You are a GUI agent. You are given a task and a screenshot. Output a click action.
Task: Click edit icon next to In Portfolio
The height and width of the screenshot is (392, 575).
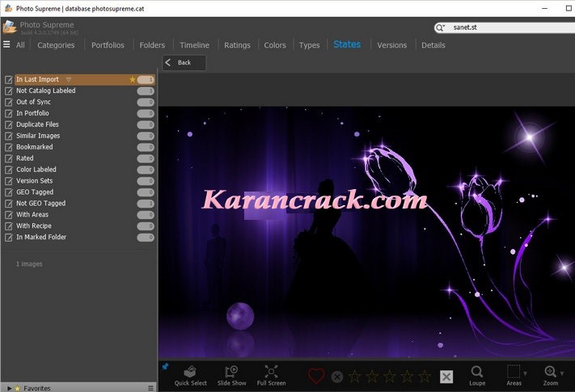point(8,114)
